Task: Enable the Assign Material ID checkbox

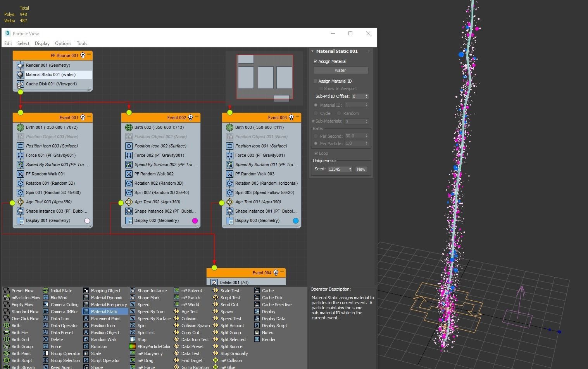Action: tap(316, 81)
